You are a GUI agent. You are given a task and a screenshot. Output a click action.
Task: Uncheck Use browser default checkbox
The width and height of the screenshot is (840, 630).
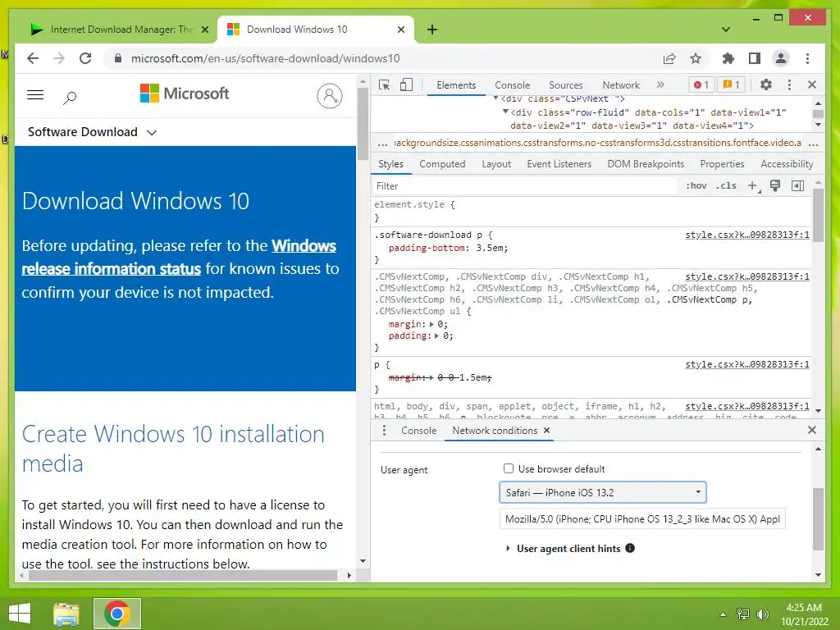coord(509,468)
